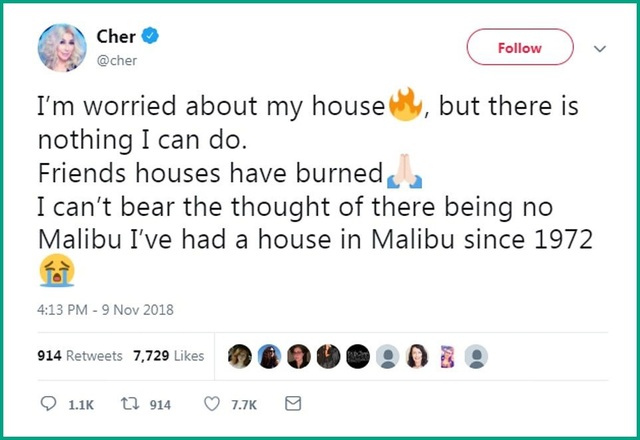Screen dimensions: 640x440
Task: Click the envelope direct message icon
Action: click(293, 404)
